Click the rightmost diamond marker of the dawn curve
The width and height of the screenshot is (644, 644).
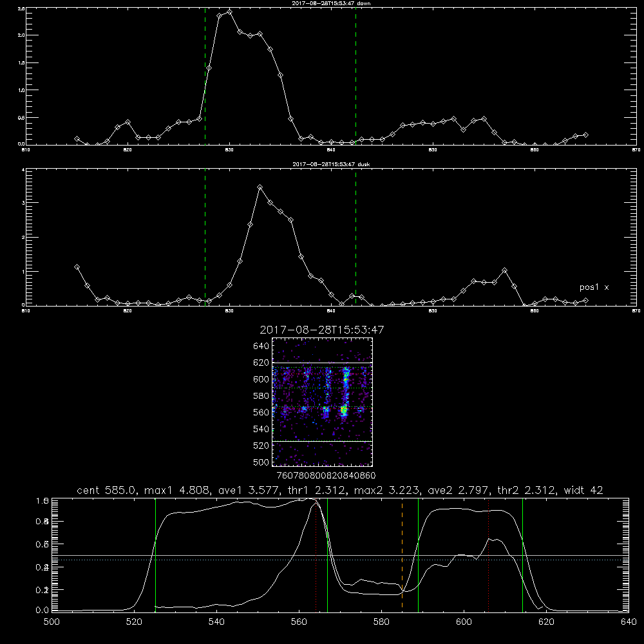pos(585,135)
